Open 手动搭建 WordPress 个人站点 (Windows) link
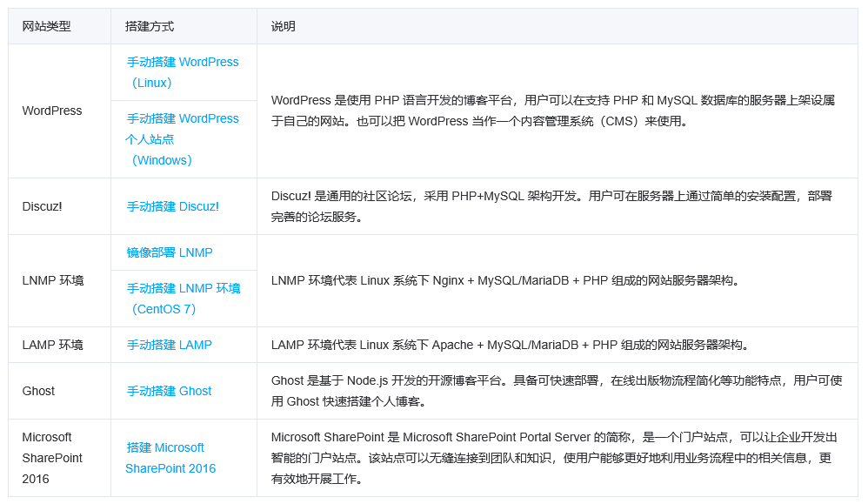 coord(182,139)
